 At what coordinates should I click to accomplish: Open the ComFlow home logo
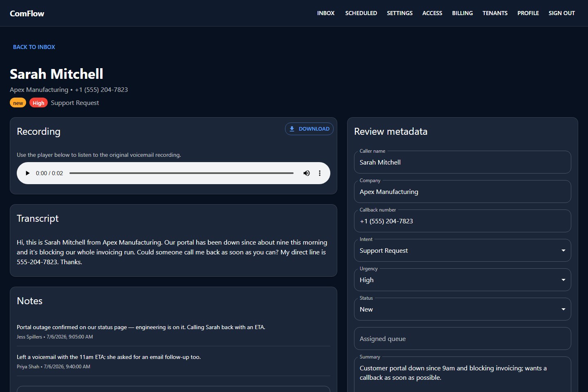[27, 13]
